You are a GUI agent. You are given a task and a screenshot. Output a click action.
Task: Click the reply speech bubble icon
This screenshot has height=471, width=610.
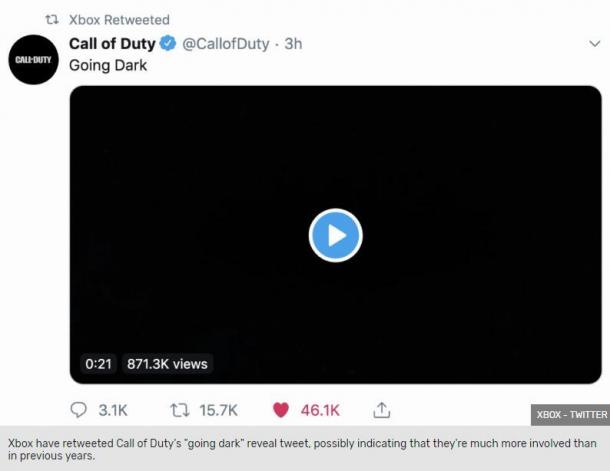click(78, 410)
